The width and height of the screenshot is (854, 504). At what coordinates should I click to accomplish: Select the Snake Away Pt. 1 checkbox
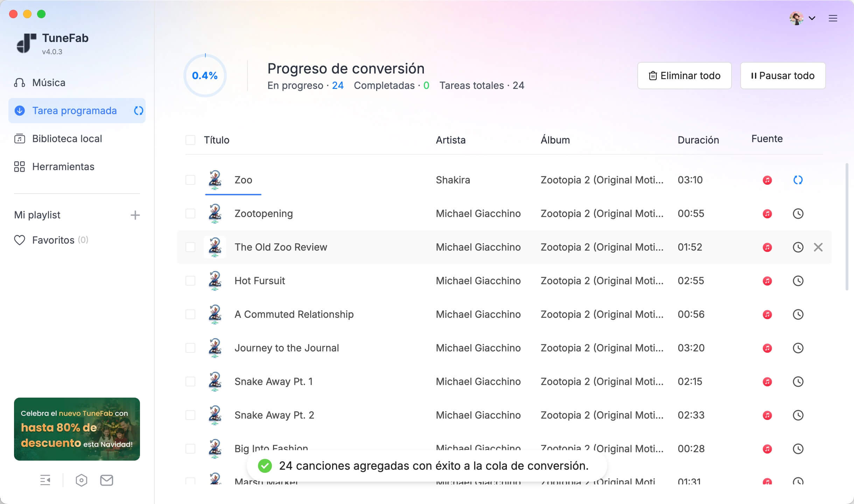click(190, 381)
